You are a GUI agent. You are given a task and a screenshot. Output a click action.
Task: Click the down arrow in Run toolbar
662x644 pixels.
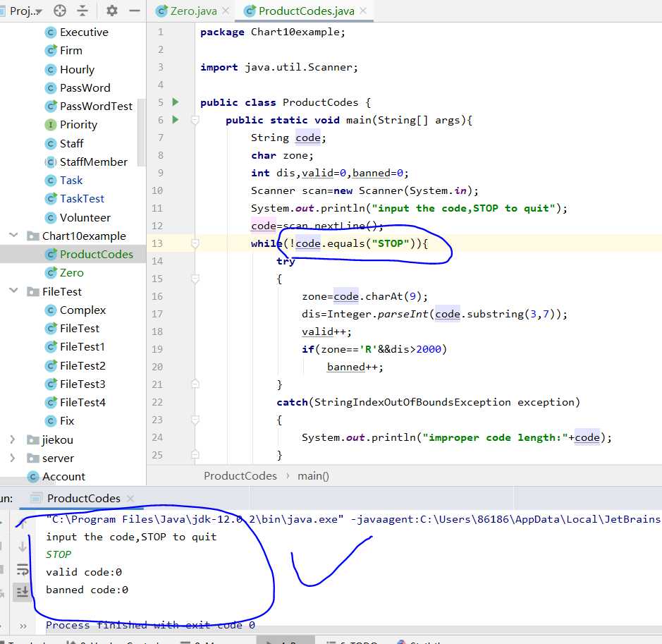coord(23,547)
